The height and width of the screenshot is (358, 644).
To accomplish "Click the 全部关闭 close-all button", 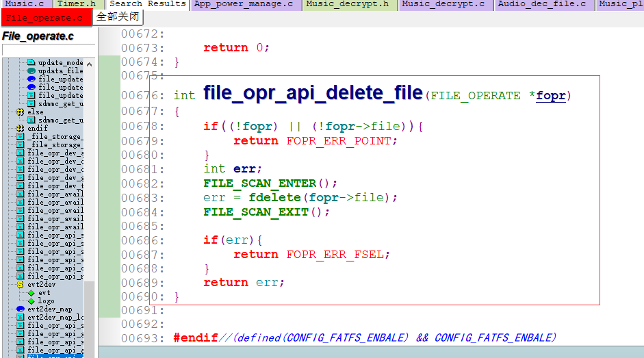I will click(118, 17).
